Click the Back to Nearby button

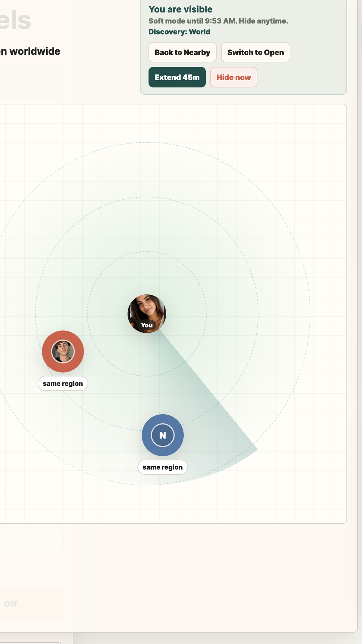tap(182, 52)
